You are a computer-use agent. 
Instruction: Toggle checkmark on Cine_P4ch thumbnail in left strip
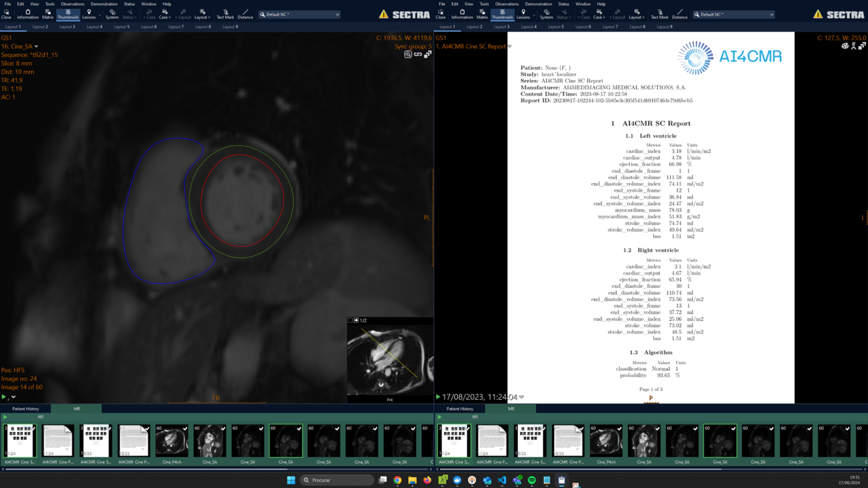185,428
